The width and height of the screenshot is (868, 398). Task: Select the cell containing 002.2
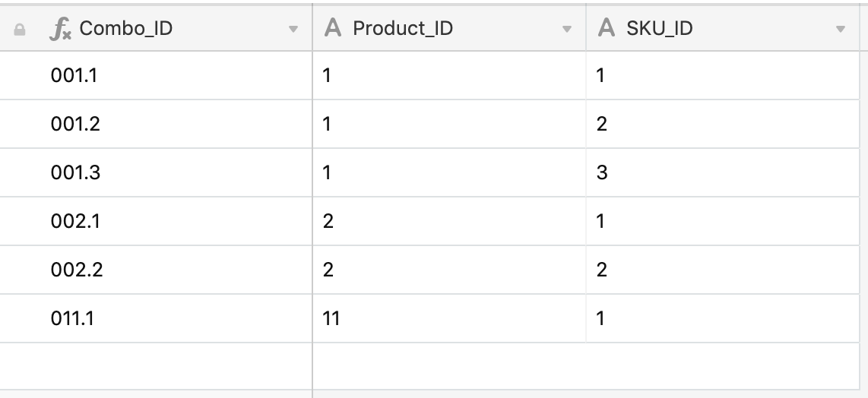coord(156,270)
